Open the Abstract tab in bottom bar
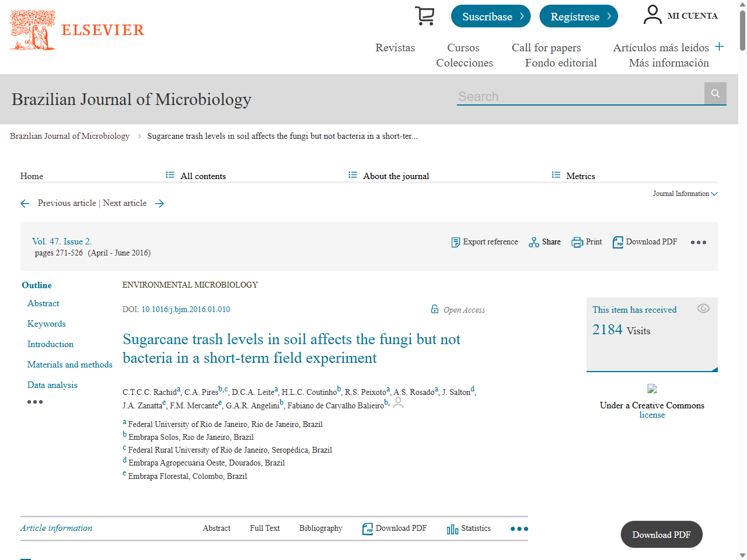 [217, 528]
